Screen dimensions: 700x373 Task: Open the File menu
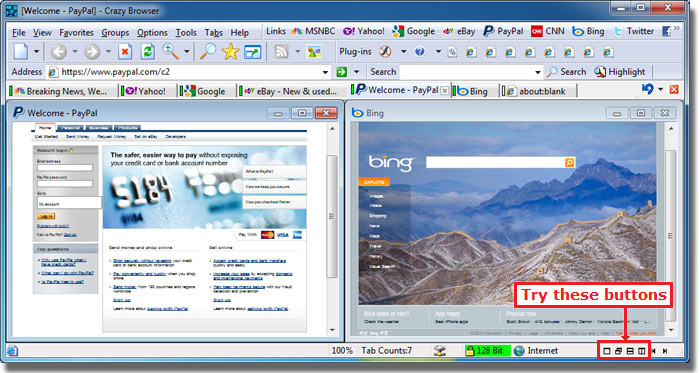pos(19,33)
